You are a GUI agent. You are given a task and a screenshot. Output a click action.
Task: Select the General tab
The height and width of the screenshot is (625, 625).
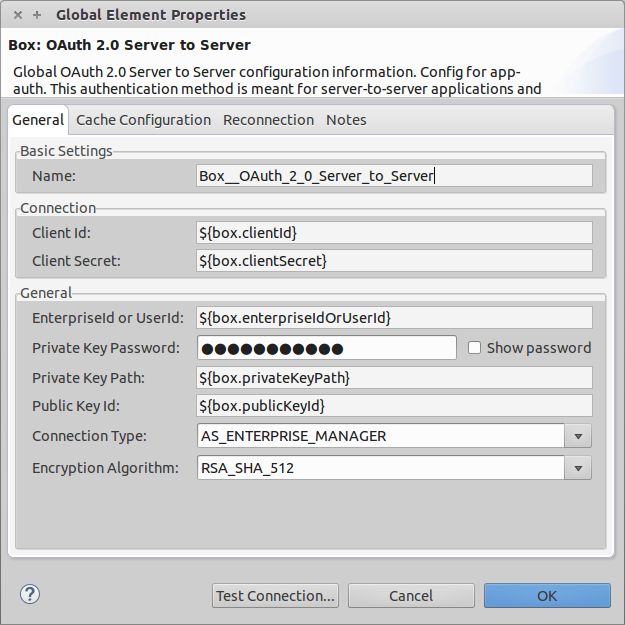click(x=38, y=120)
